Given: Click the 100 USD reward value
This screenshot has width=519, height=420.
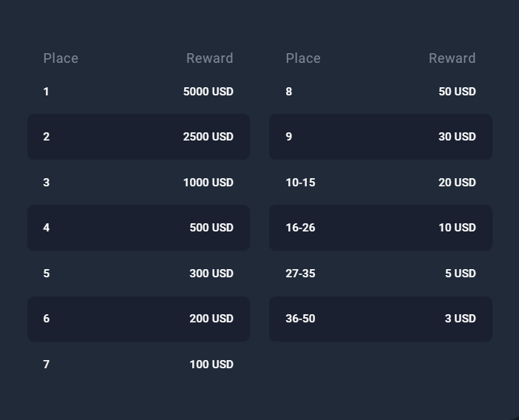Looking at the screenshot, I should point(211,365).
